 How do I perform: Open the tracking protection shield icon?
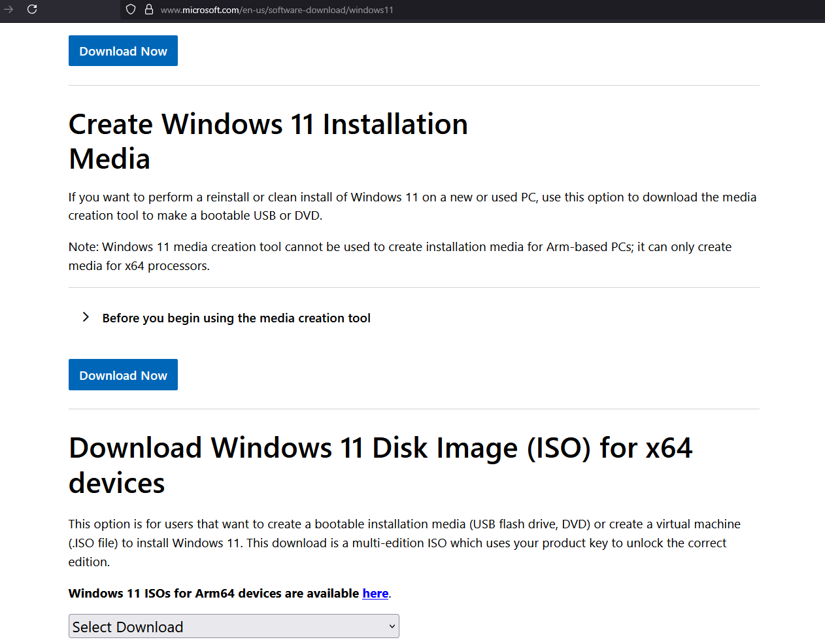131,9
